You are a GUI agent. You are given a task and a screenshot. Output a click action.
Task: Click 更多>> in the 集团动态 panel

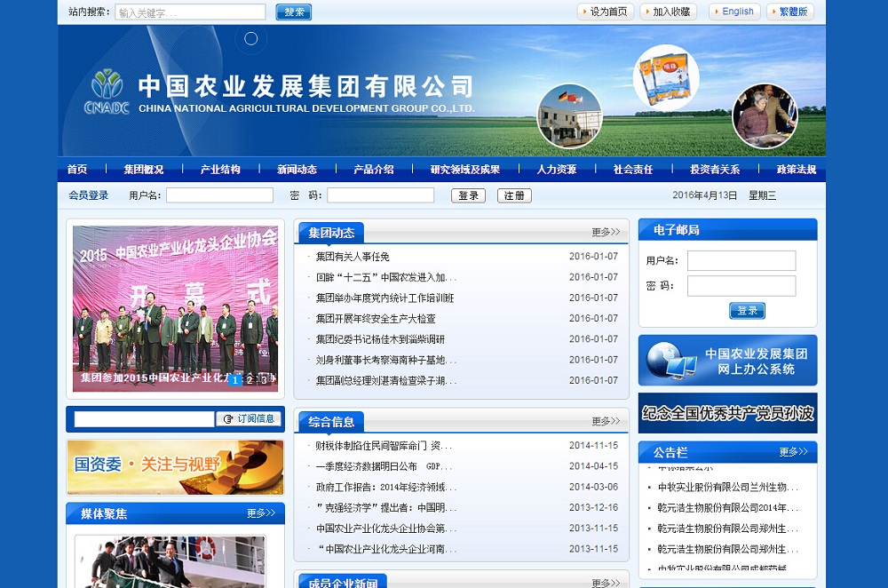click(x=606, y=232)
